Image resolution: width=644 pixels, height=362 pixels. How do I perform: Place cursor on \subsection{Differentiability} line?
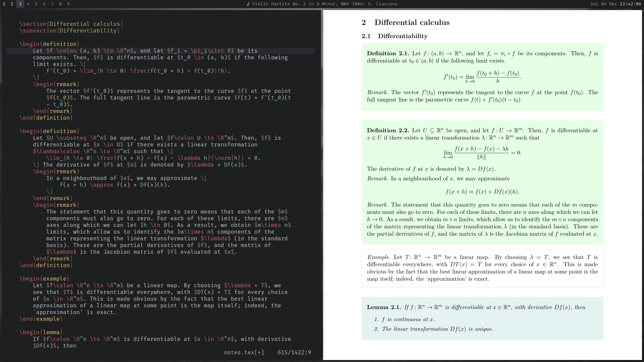pyautogui.click(x=69, y=31)
